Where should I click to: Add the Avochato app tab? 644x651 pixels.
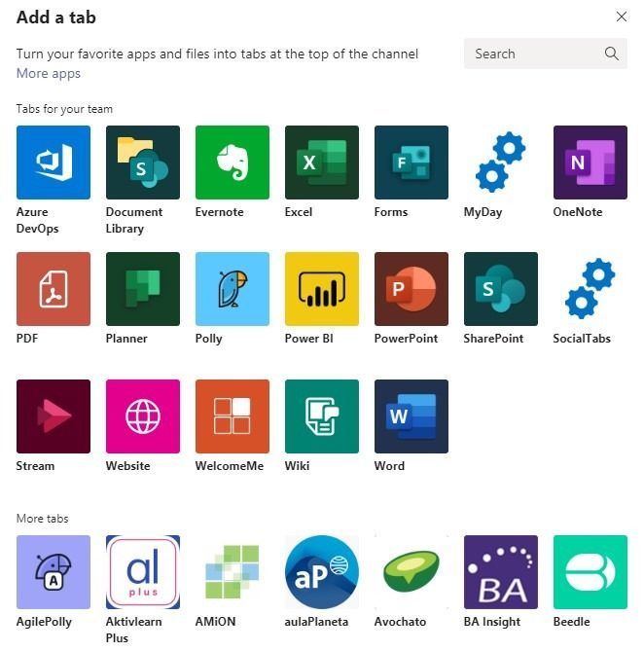pyautogui.click(x=411, y=572)
